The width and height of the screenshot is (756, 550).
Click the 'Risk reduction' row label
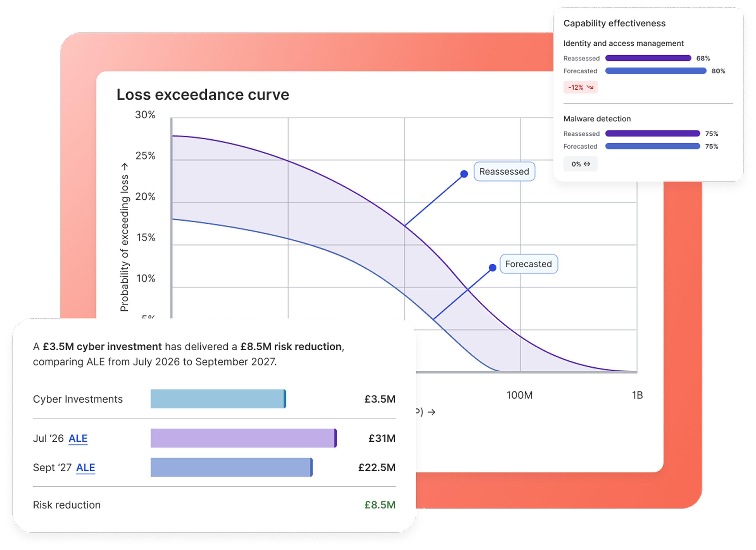tap(67, 505)
